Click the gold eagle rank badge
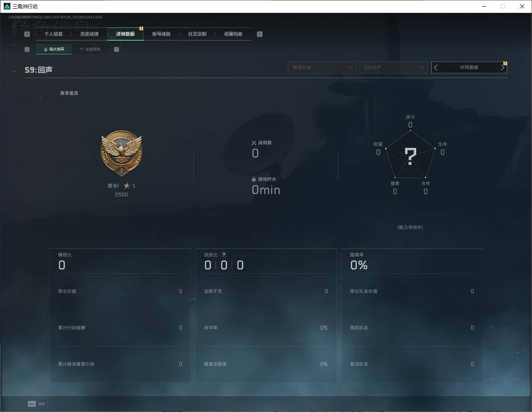Screen dimensions: 532x412 [122, 154]
